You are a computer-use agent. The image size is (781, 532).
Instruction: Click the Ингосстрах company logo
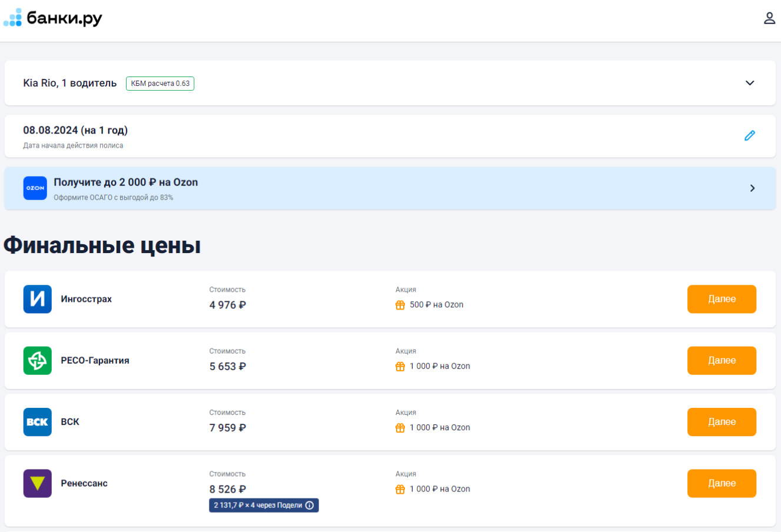point(38,299)
